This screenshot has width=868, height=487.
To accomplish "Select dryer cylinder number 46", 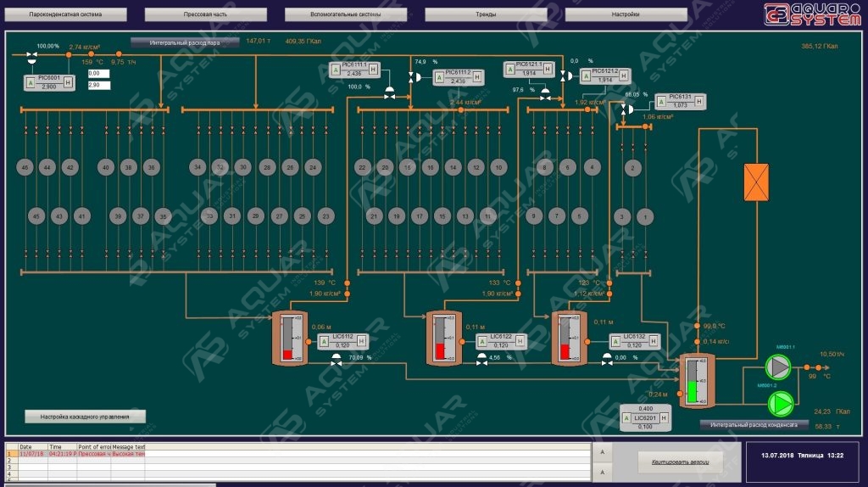I will (25, 167).
